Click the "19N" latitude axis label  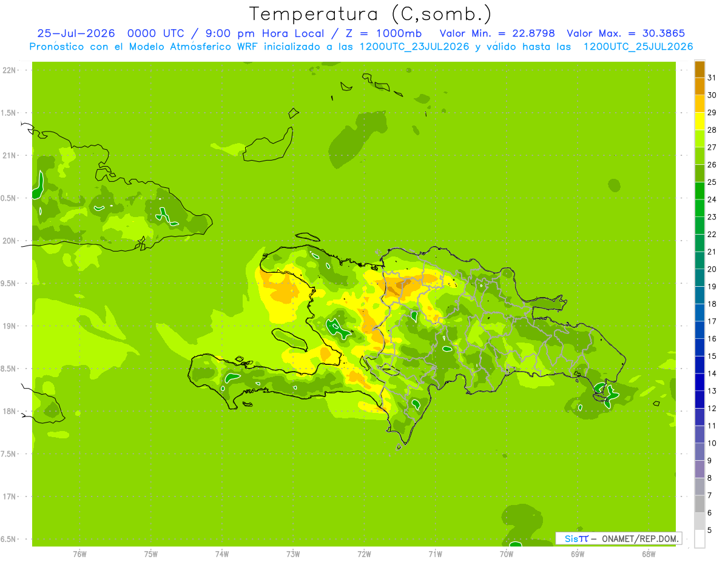pyautogui.click(x=9, y=326)
